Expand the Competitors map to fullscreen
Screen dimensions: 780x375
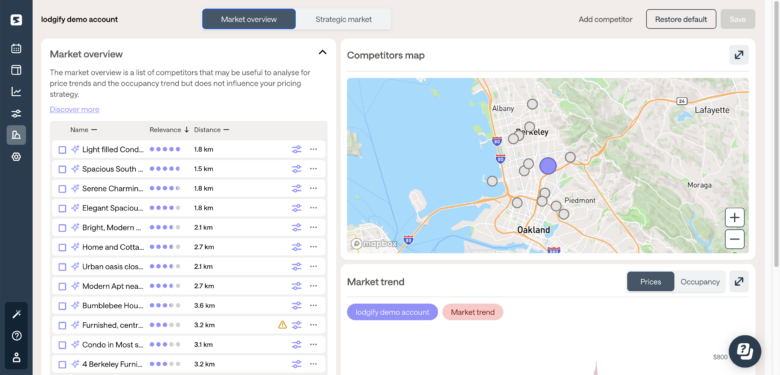pos(739,55)
